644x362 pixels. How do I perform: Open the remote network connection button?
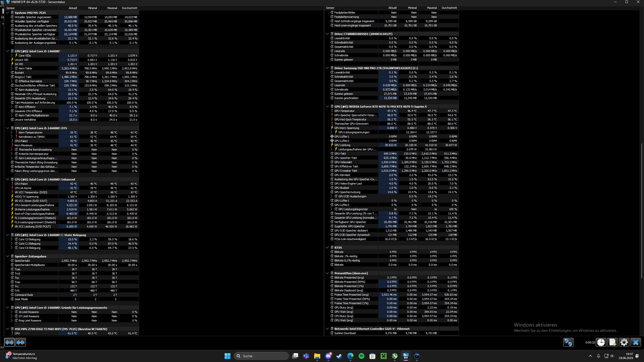(x=568, y=342)
